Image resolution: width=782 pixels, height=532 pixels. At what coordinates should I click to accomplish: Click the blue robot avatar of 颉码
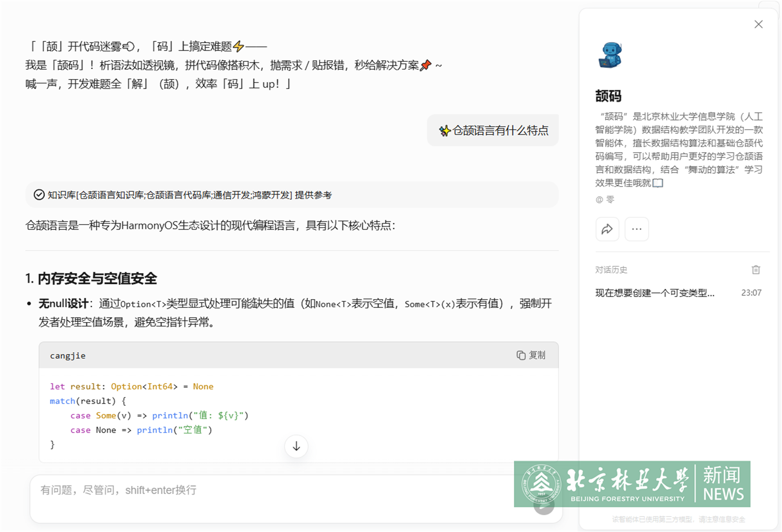[x=610, y=55]
